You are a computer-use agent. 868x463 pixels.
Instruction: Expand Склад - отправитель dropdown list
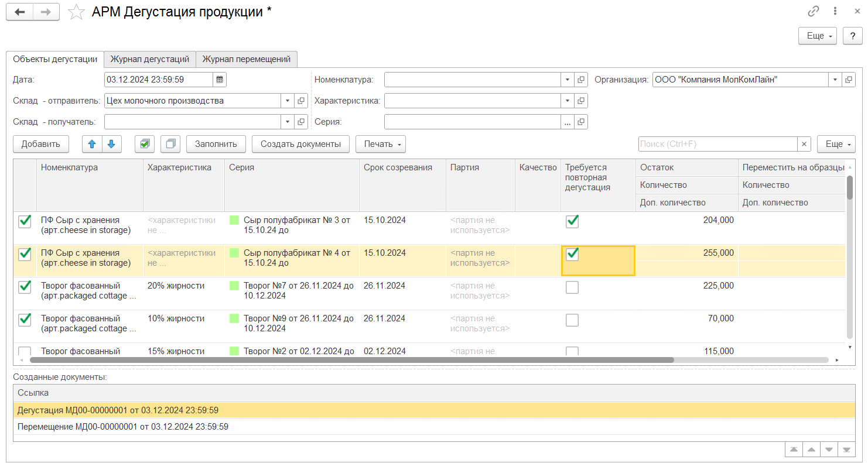point(287,101)
